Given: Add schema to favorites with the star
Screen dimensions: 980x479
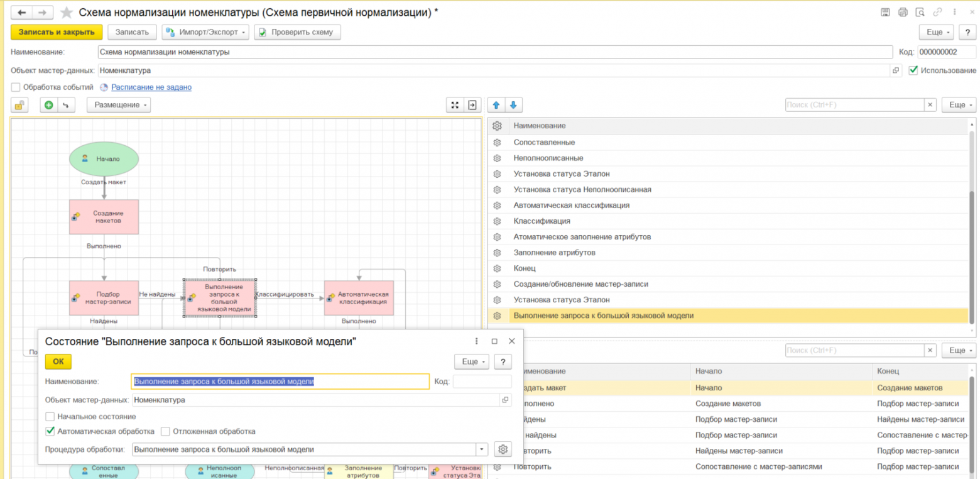Looking at the screenshot, I should (66, 13).
